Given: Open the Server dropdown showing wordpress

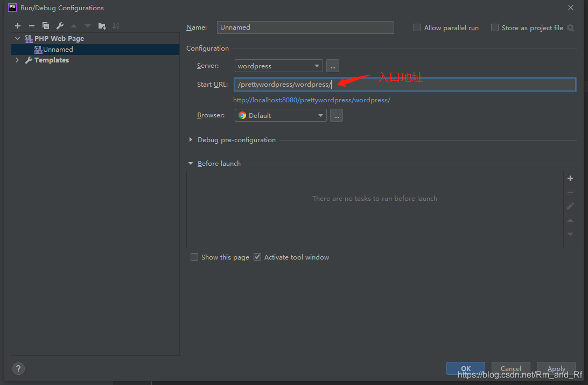Looking at the screenshot, I should 278,66.
